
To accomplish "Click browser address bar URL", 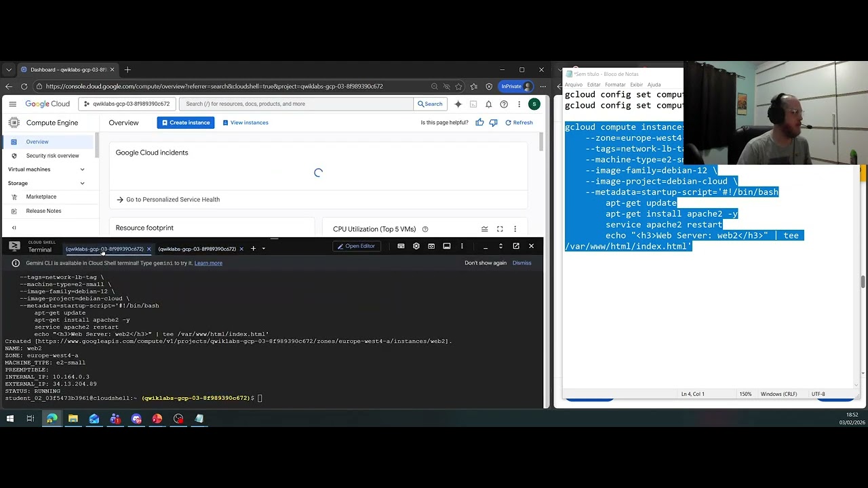I will [214, 86].
